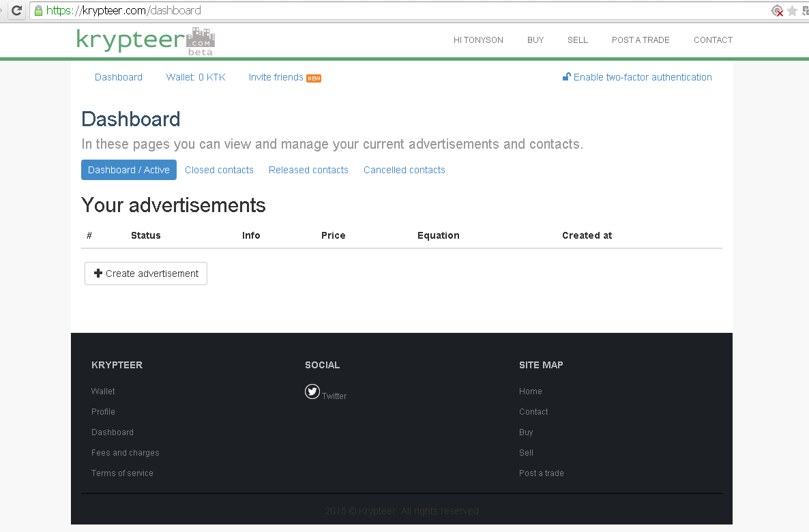Click the blocked-content icon in address bar
The image size is (809, 532).
coord(777,11)
